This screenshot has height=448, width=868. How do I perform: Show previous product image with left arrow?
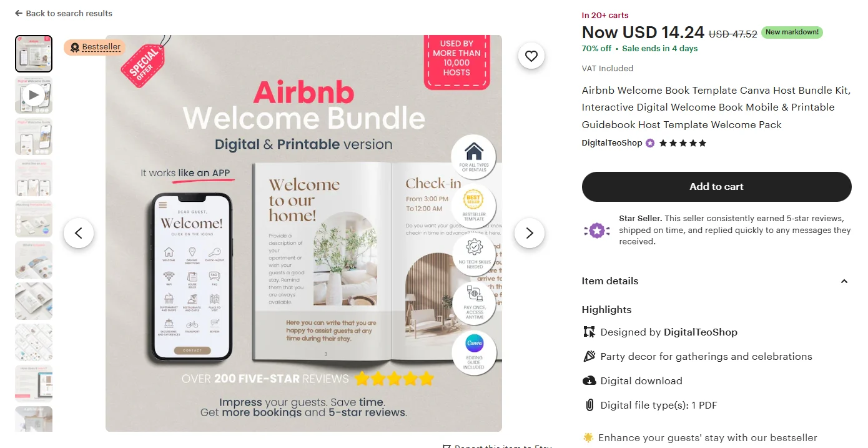point(79,233)
